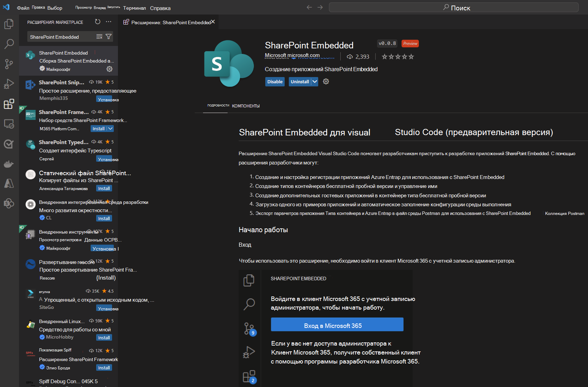
Task: Select the SharePoint Frame... extension entry
Action: click(x=68, y=120)
